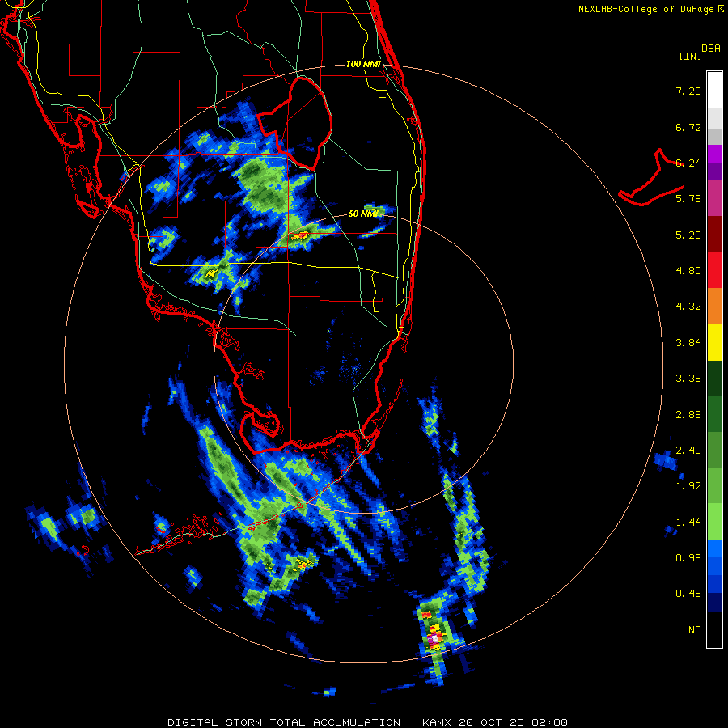Click the 2.40 legend value

(688, 450)
